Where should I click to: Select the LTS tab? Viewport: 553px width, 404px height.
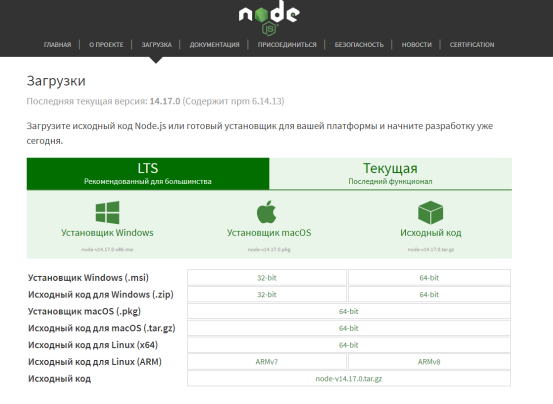(x=148, y=174)
